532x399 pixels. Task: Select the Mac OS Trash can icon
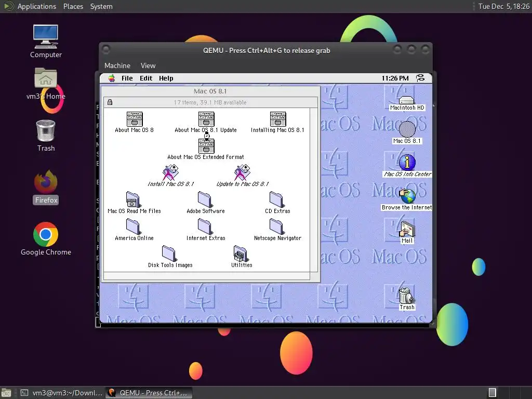(x=406, y=296)
